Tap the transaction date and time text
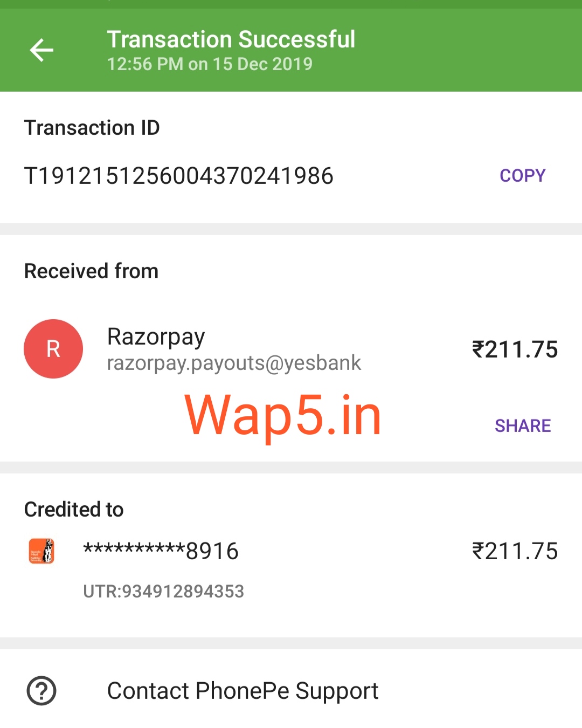 coord(210,64)
